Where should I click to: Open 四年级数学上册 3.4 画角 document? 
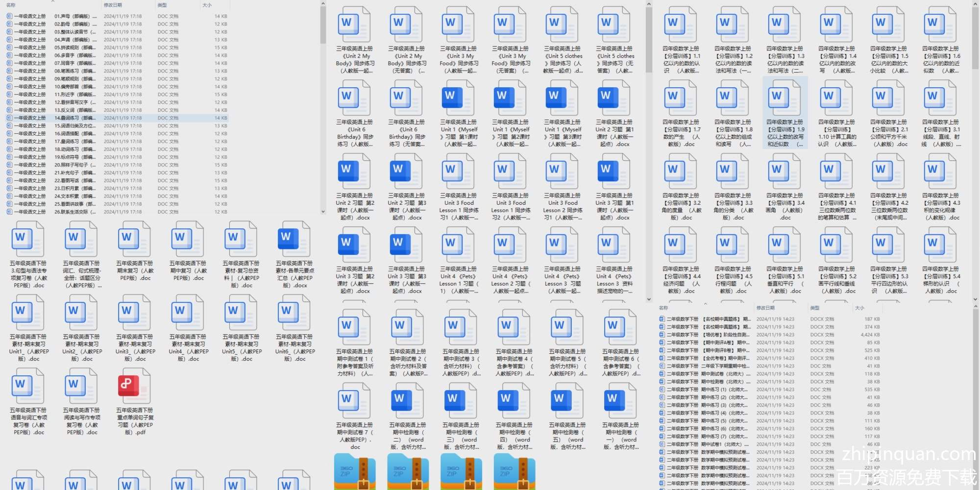(x=785, y=172)
